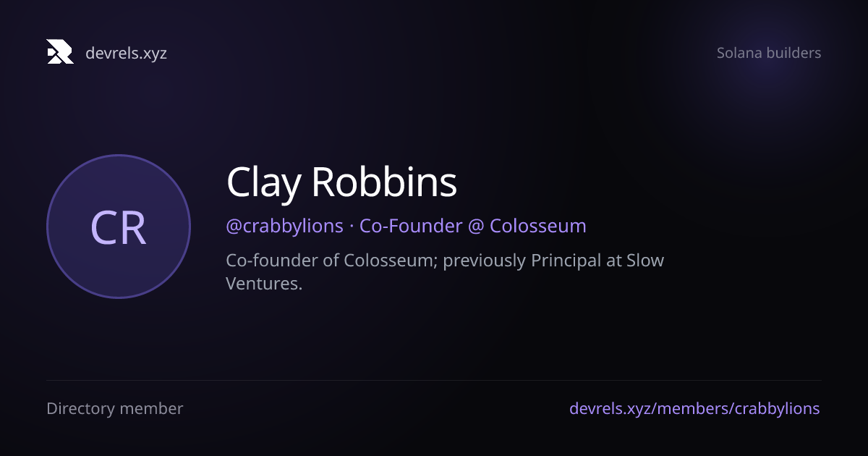Screen dimensions: 868x456
Task: Click the horizontal divider line
Action: 434,380
